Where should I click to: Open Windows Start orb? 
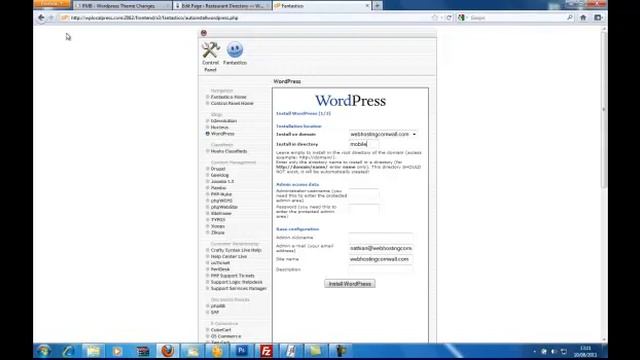44,351
